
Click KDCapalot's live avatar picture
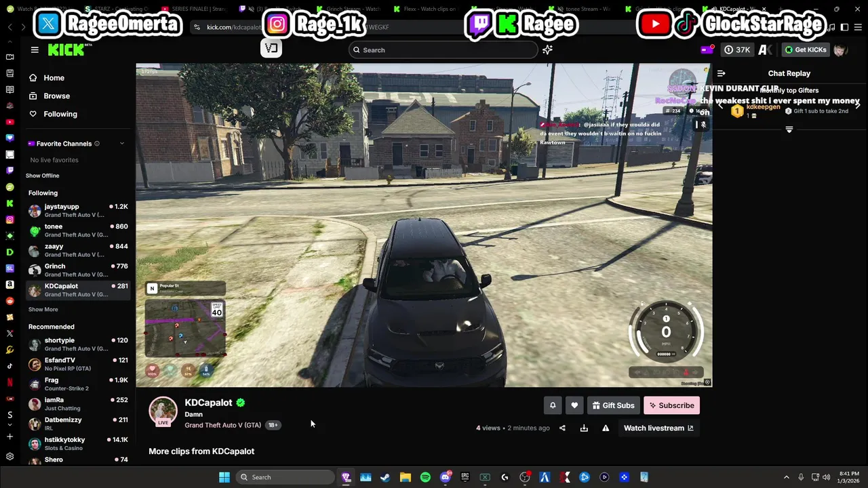point(163,411)
